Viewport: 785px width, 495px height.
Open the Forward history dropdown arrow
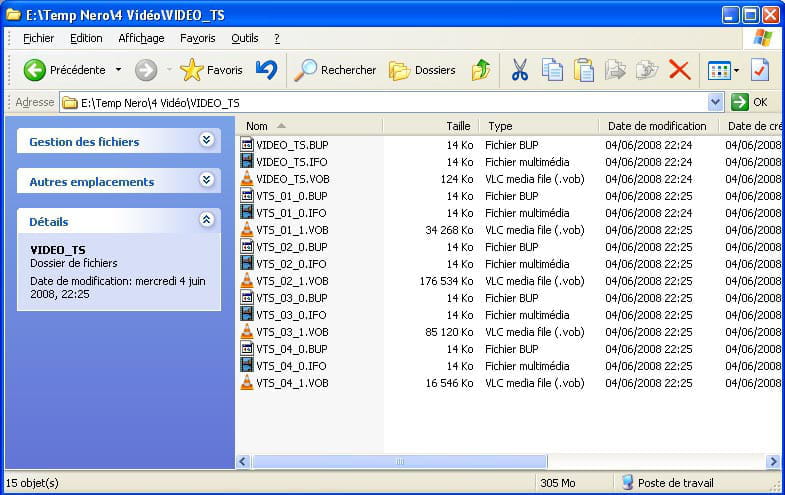click(x=169, y=70)
